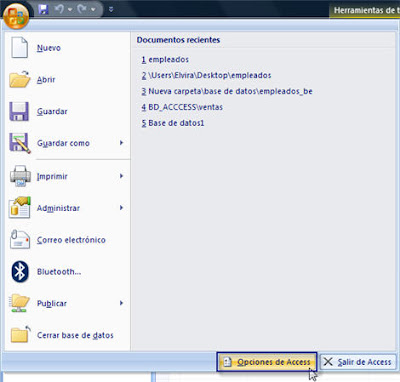Expand the Publicar submenu arrow

121,303
